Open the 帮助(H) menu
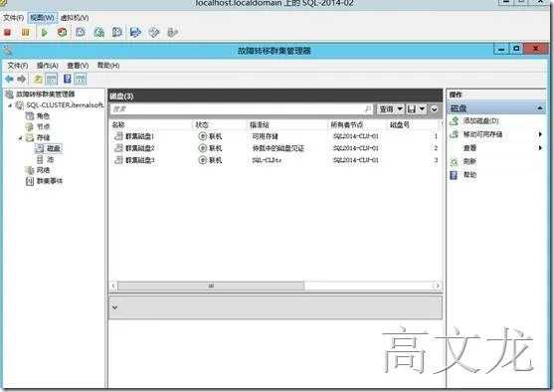 click(x=108, y=66)
